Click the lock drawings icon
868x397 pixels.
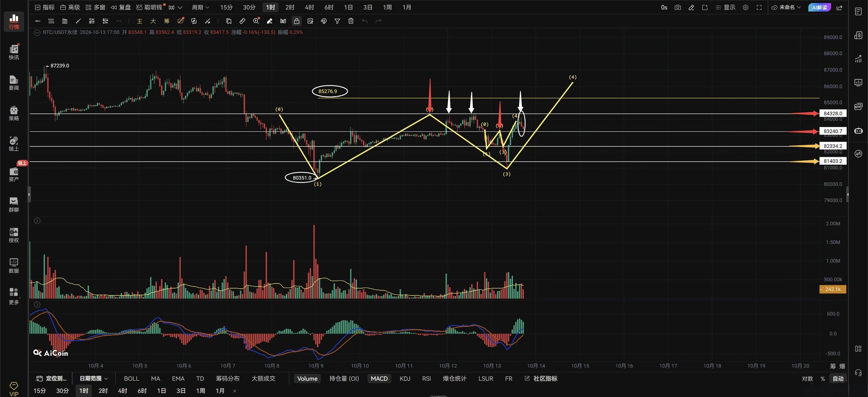(297, 21)
